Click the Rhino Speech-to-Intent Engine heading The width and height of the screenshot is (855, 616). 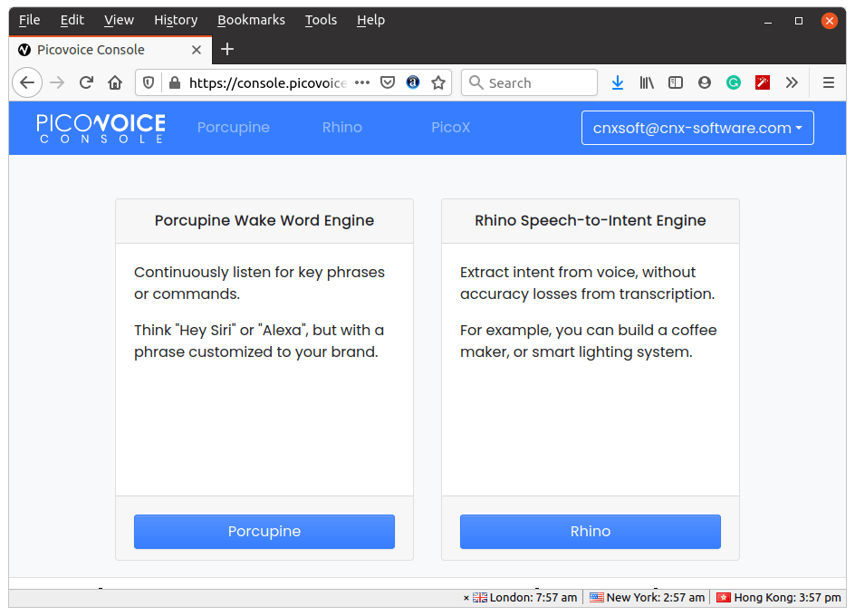click(590, 220)
